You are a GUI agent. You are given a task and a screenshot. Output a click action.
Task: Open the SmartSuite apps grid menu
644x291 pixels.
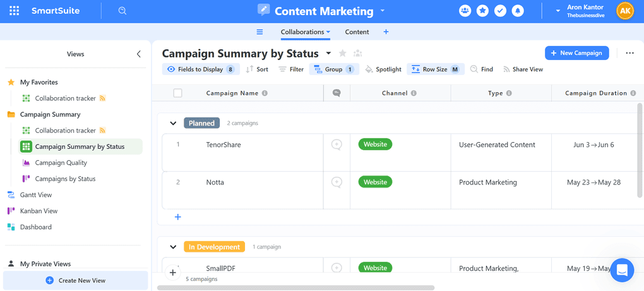point(14,11)
